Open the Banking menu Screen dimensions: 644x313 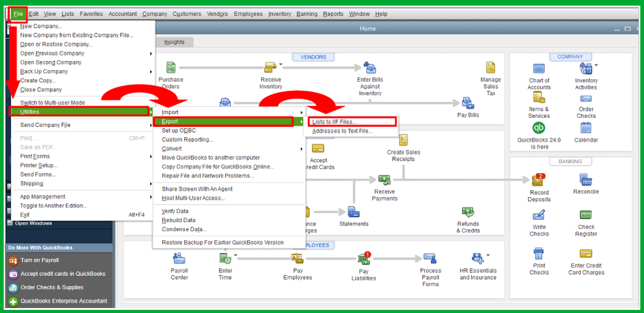(307, 14)
